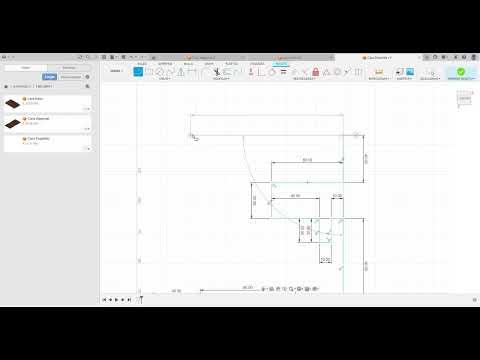Select the Offset tool next to Trim

click(228, 72)
